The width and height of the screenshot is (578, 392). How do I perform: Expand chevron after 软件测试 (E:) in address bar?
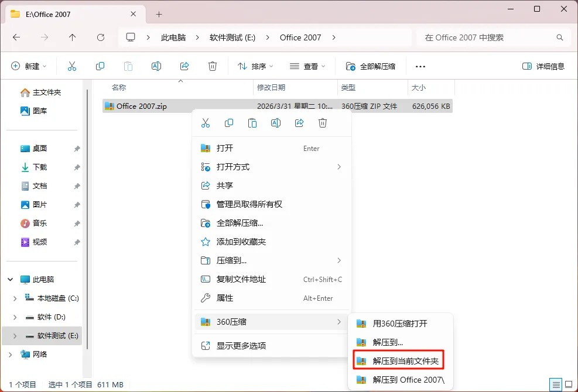(x=268, y=37)
